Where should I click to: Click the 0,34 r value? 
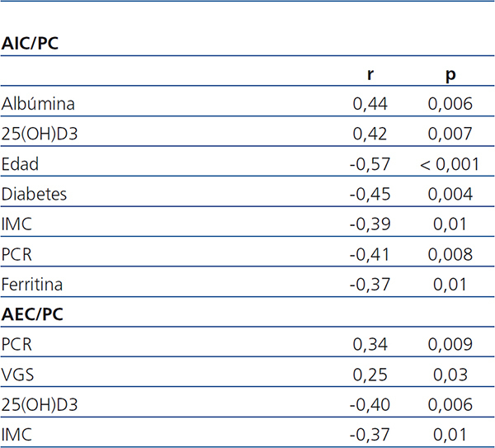[x=371, y=344]
